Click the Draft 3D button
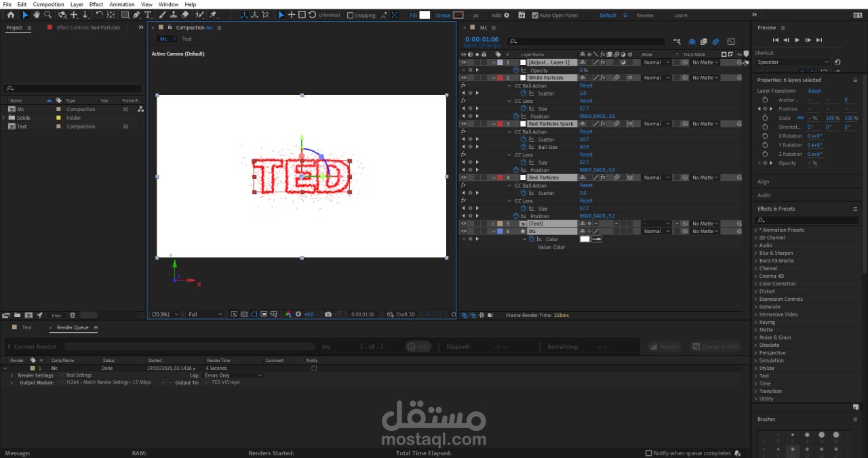Viewport: 868px width, 458px height. tap(401, 314)
